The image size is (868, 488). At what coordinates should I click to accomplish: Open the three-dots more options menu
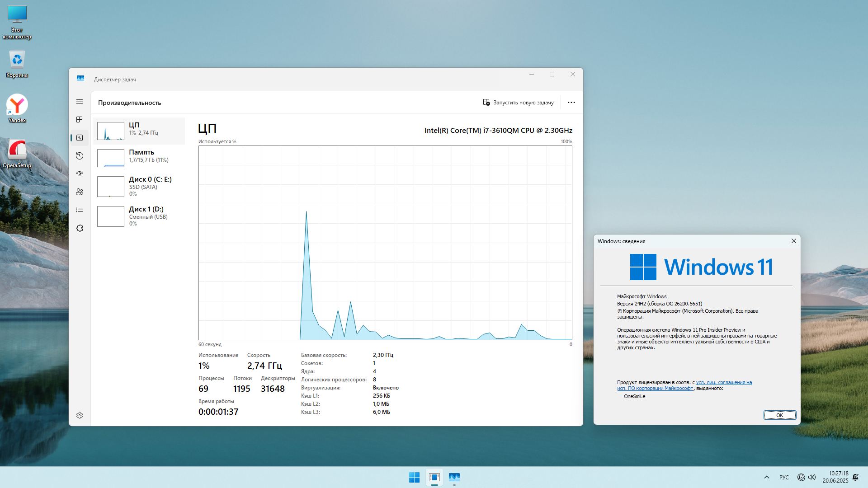pyautogui.click(x=571, y=103)
